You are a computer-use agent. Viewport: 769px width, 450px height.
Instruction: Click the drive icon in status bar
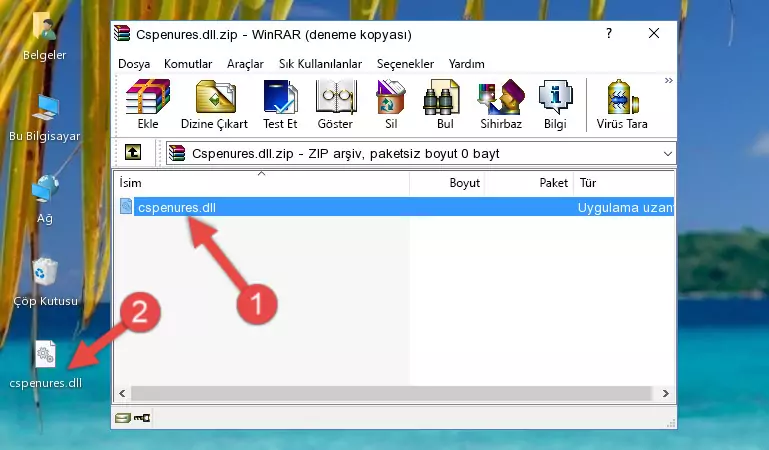click(x=122, y=418)
